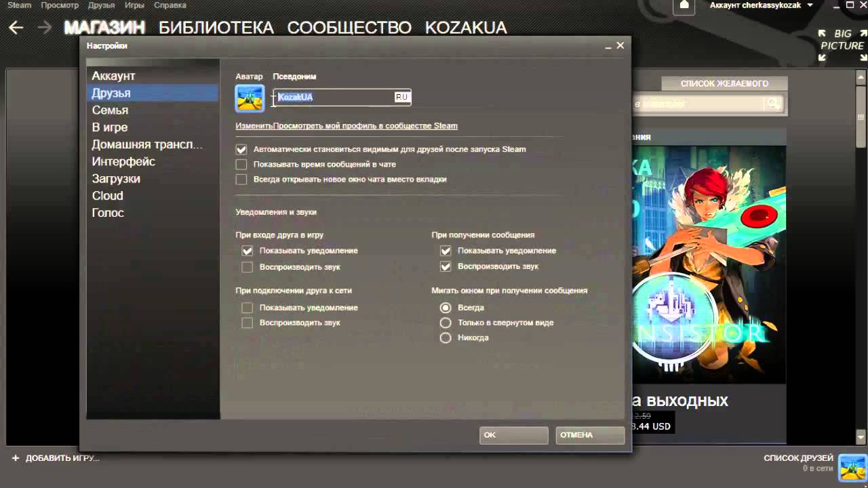Open the Steam menu
This screenshot has width=868, height=488.
(20, 5)
